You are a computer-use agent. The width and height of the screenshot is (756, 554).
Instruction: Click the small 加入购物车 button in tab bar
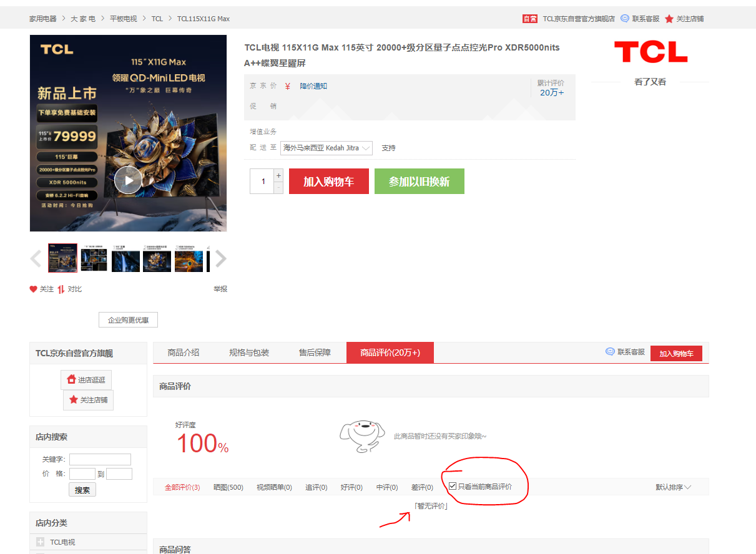[676, 353]
